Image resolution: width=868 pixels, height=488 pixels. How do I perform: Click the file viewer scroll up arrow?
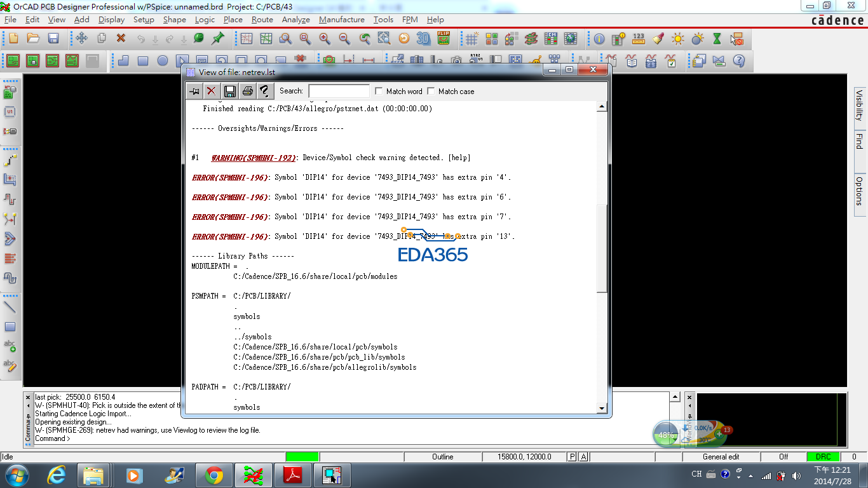(x=602, y=107)
